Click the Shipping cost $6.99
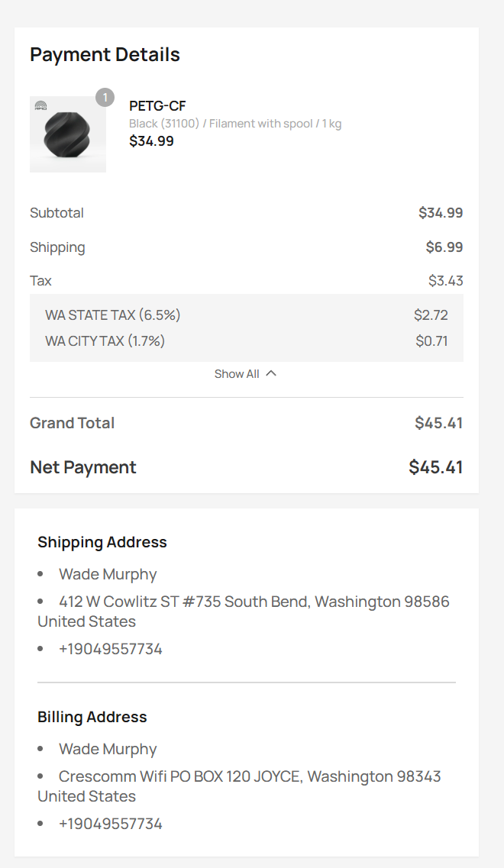The width and height of the screenshot is (504, 868). coord(444,247)
